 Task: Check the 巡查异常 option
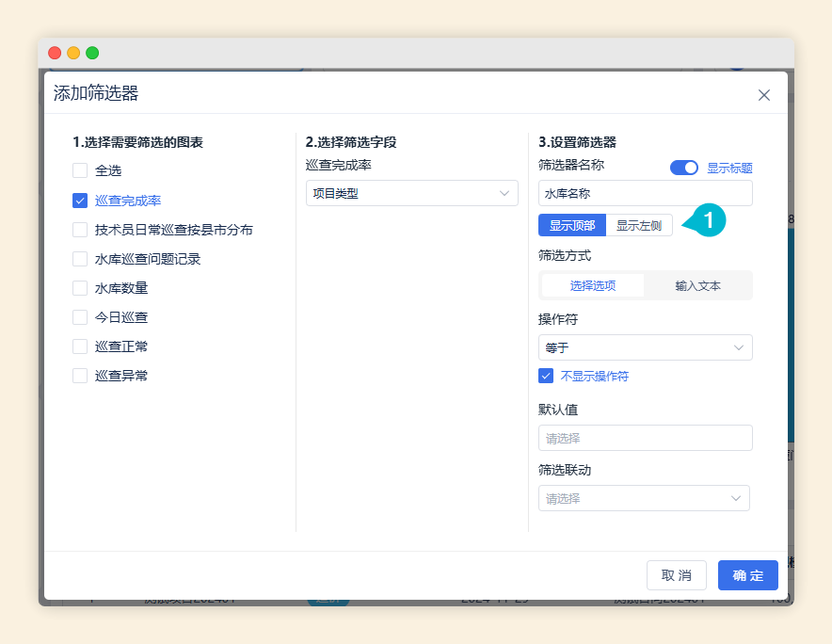(x=80, y=376)
